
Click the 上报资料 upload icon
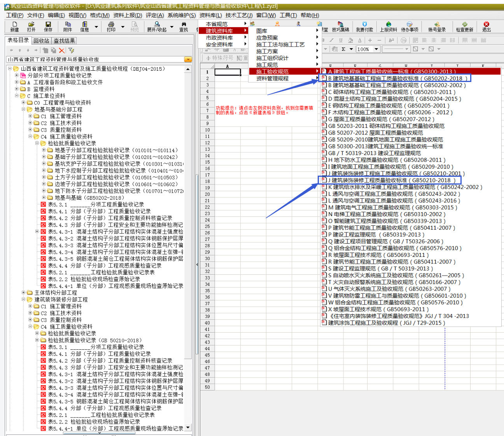click(388, 26)
